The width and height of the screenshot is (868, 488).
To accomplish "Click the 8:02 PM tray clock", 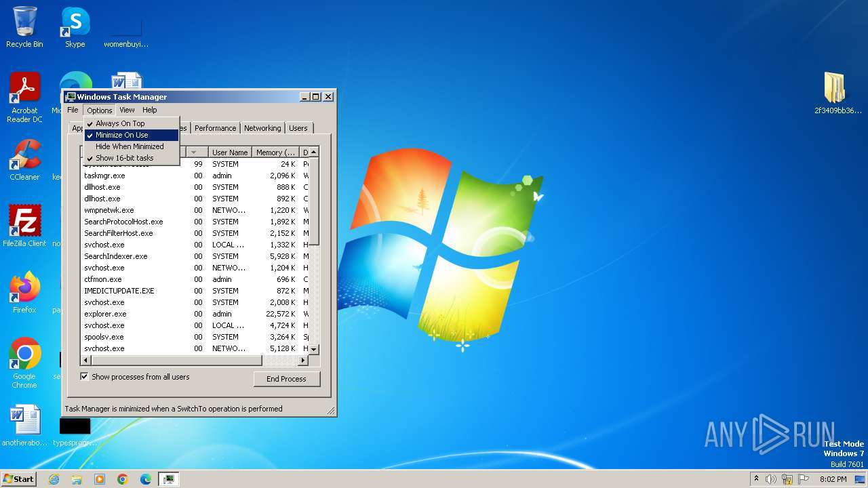I will pos(833,479).
